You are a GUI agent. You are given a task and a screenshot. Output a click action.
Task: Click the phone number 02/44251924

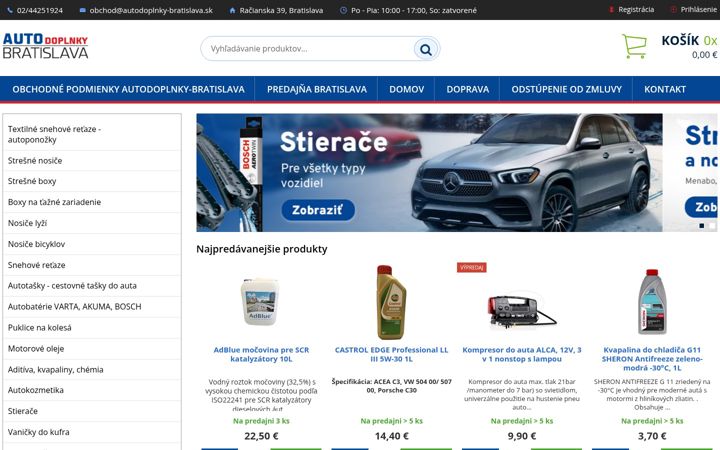click(39, 10)
